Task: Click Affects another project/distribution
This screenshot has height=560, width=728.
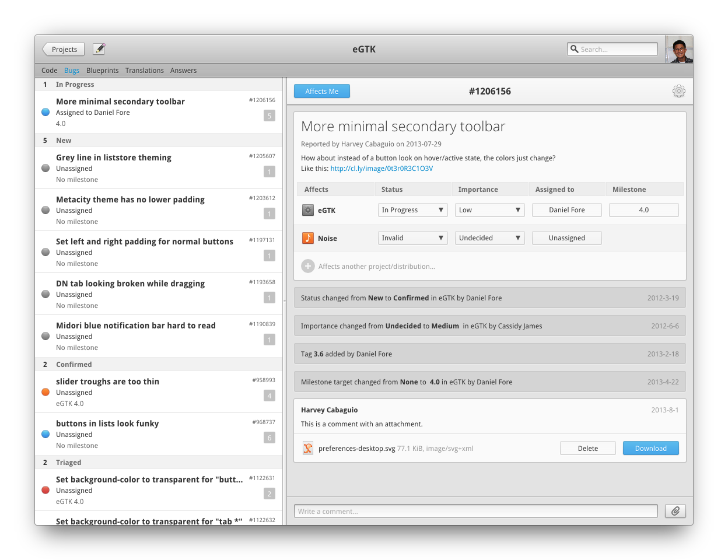Action: coord(377,267)
